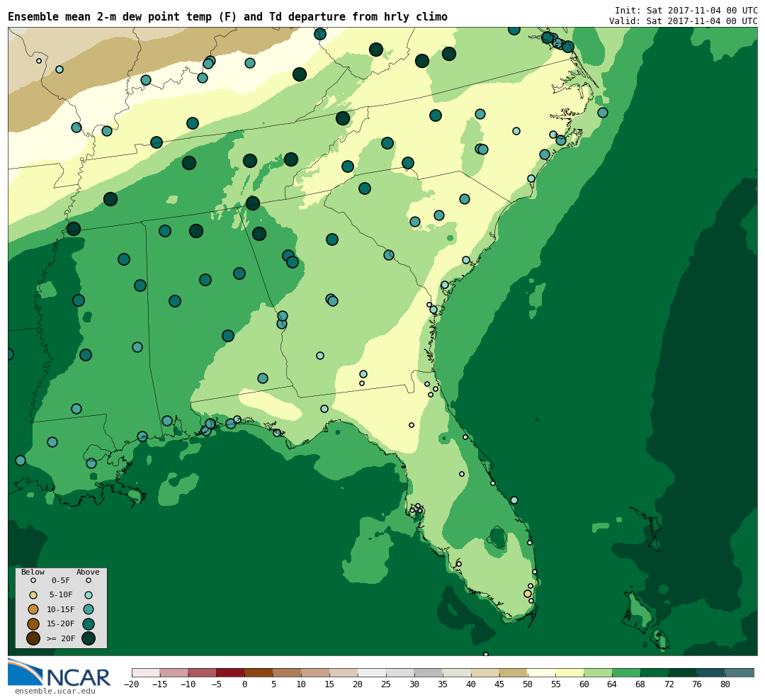Click the map title about ensemble mean dew point
Image resolution: width=765 pixels, height=700 pixels.
[227, 16]
